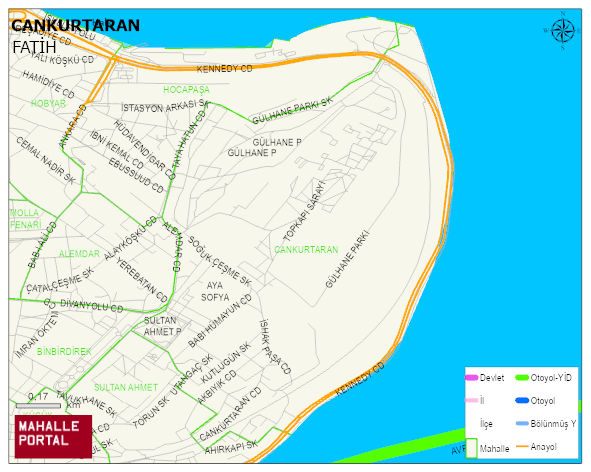Click the Anayol legend text
The width and height of the screenshot is (591, 472).
click(543, 447)
